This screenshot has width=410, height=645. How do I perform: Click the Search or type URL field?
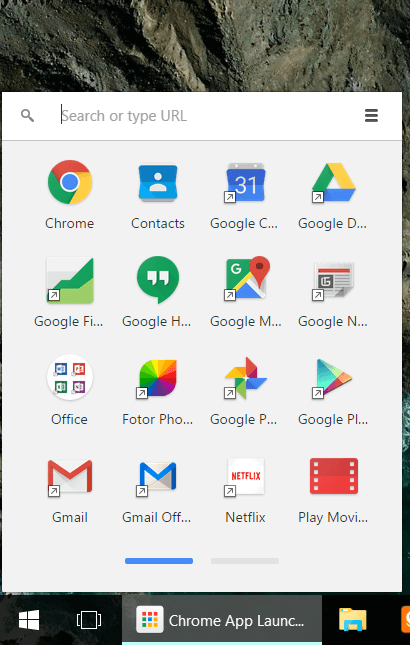click(x=206, y=116)
